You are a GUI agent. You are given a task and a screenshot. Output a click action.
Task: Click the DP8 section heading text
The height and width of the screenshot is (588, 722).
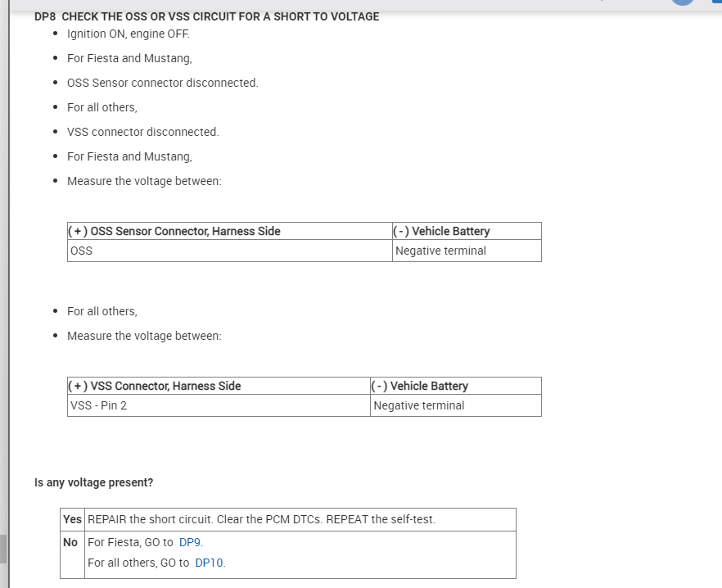pos(207,16)
